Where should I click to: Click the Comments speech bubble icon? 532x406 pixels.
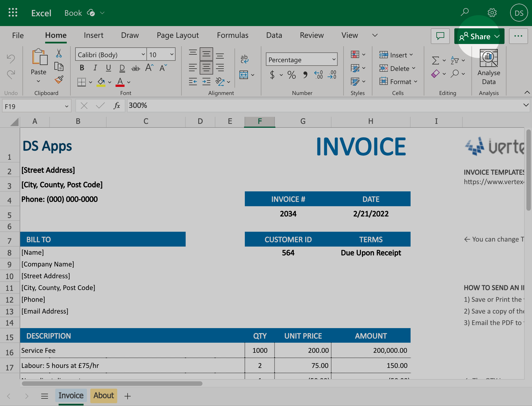440,36
